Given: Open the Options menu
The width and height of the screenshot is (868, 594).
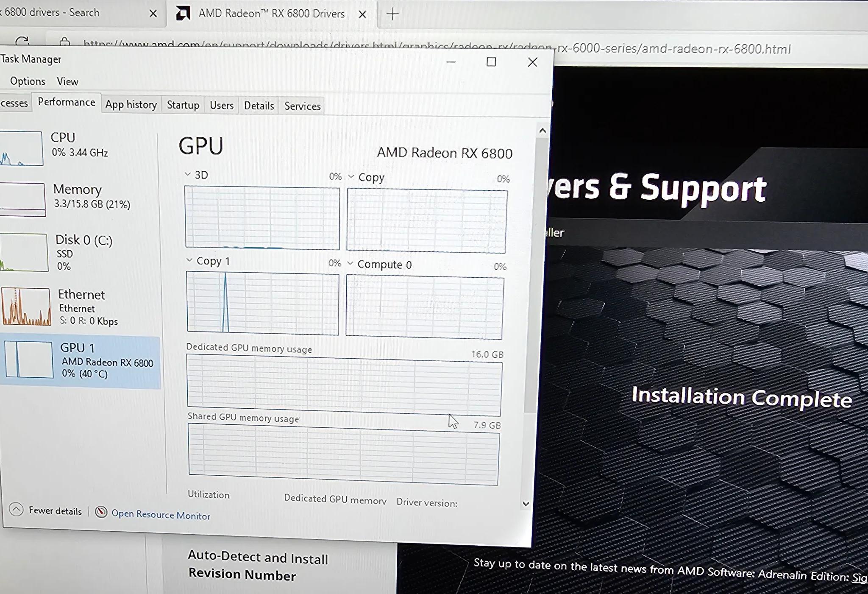Looking at the screenshot, I should 28,81.
